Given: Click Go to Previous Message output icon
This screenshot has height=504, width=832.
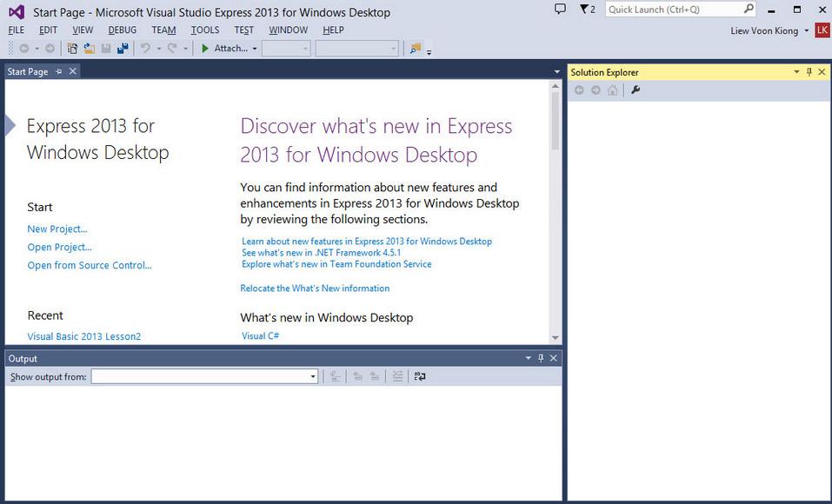Looking at the screenshot, I should pyautogui.click(x=358, y=376).
